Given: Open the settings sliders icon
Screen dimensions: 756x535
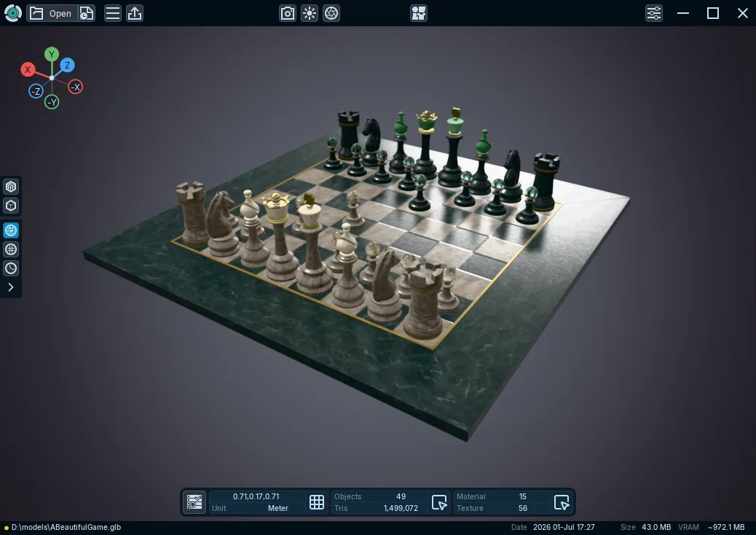Looking at the screenshot, I should (654, 13).
